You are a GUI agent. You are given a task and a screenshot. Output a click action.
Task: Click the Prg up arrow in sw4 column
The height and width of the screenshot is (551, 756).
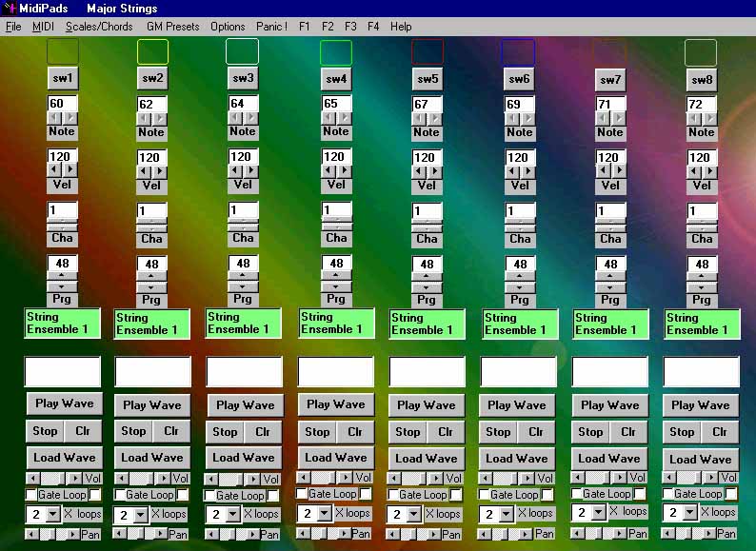[336, 276]
